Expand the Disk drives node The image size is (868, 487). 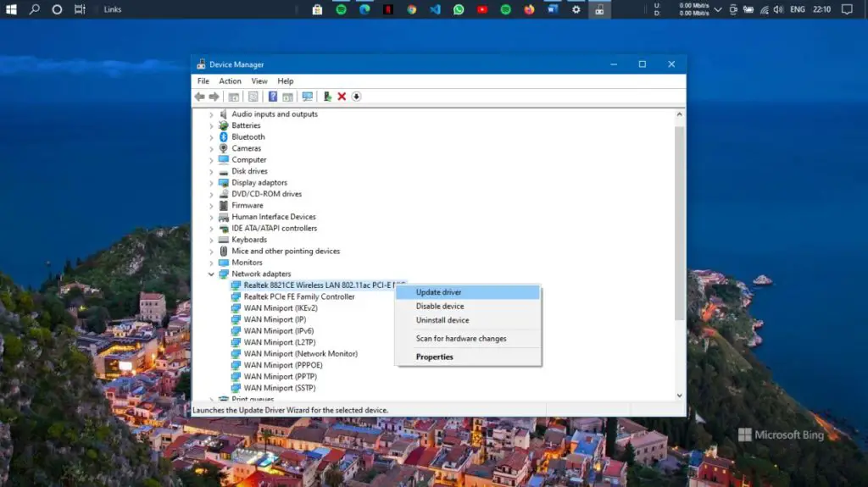point(211,172)
